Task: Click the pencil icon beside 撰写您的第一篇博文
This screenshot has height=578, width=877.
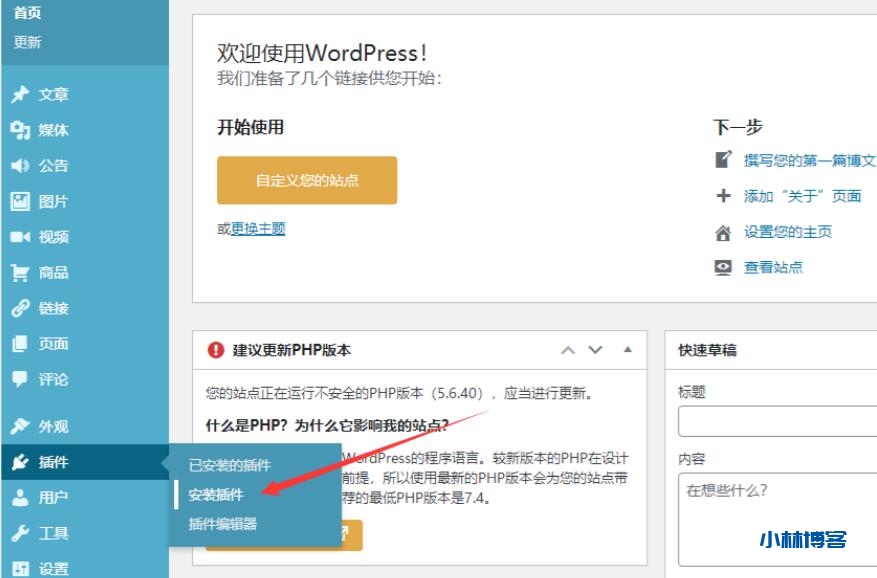Action: tap(722, 159)
